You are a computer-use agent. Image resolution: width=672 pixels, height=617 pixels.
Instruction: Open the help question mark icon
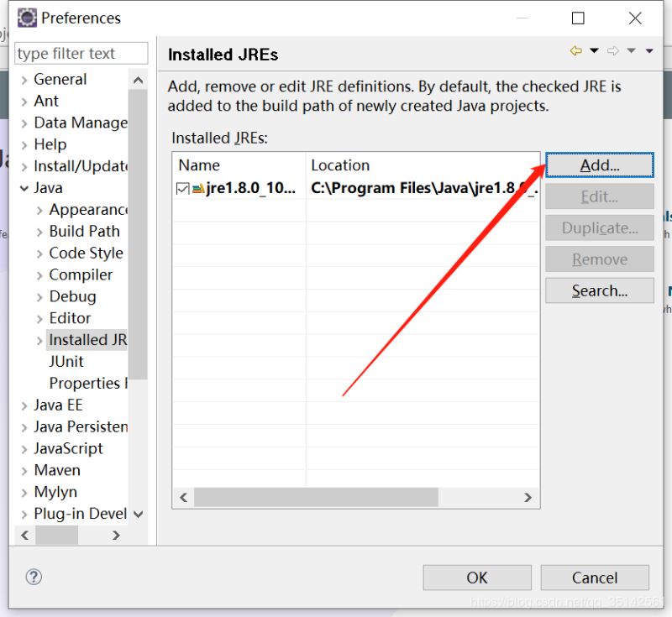(x=34, y=577)
